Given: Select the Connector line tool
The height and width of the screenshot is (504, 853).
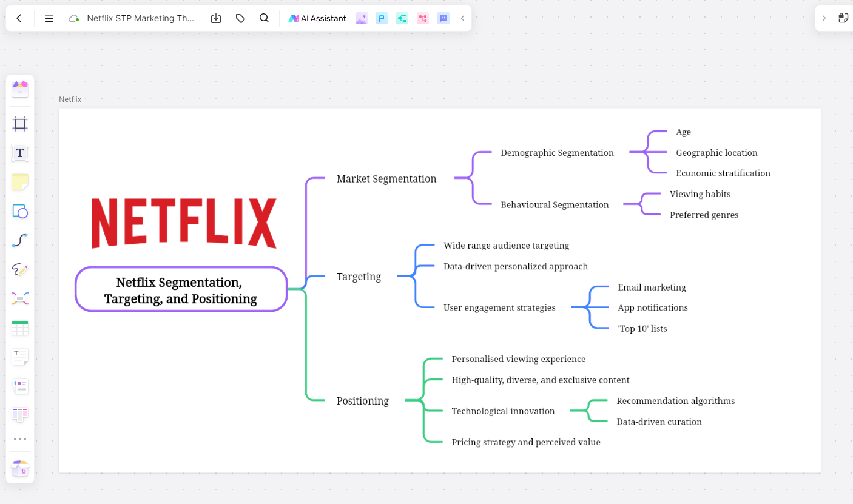Looking at the screenshot, I should 20,240.
